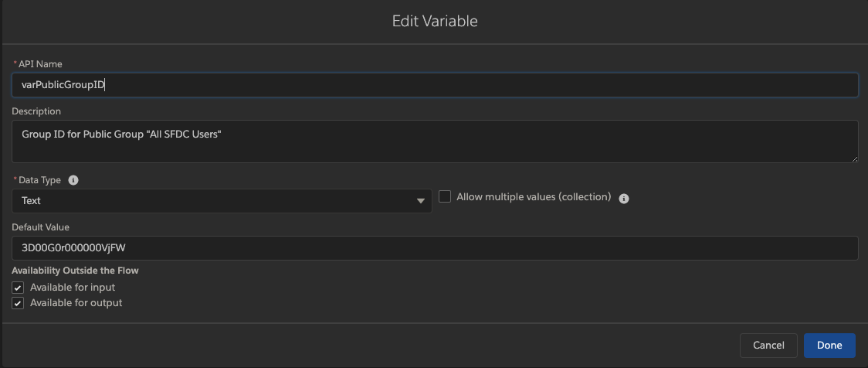Screen dimensions: 868x368
Task: Click the "Available for input" label text
Action: pos(73,288)
